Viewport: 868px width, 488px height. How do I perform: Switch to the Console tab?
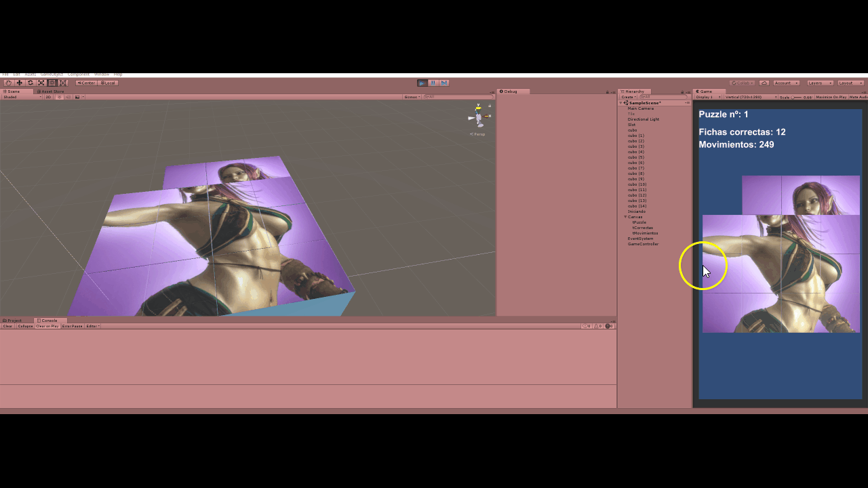[x=50, y=320]
